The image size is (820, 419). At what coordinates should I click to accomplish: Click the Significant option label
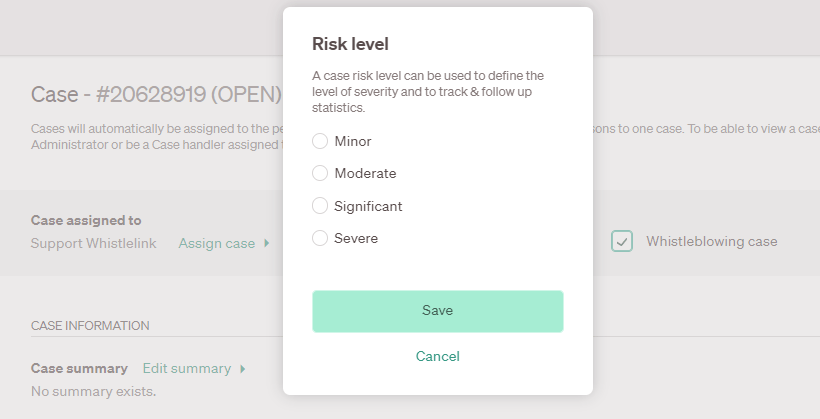click(x=368, y=206)
